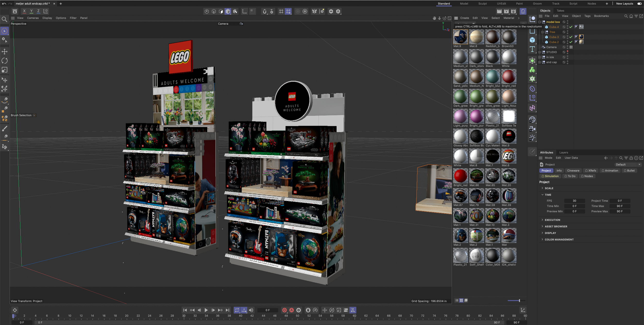This screenshot has height=325, width=644.
Task: Switch to the Sculpt layout tab
Action: 482,4
